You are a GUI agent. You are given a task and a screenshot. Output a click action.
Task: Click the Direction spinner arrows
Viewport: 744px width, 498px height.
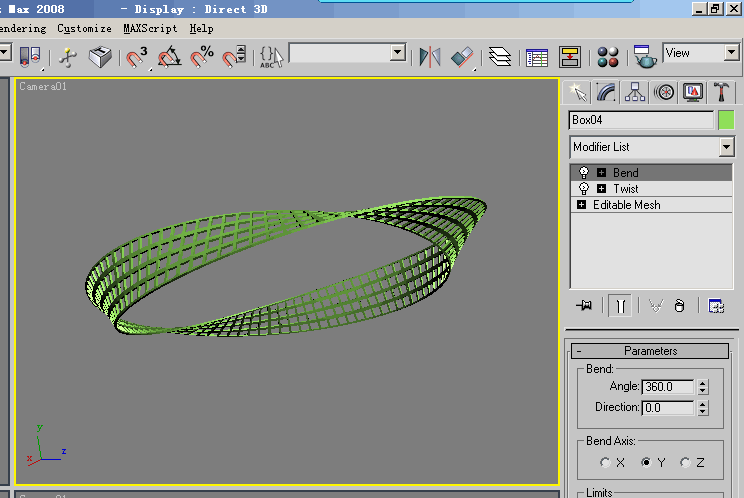pyautogui.click(x=703, y=408)
